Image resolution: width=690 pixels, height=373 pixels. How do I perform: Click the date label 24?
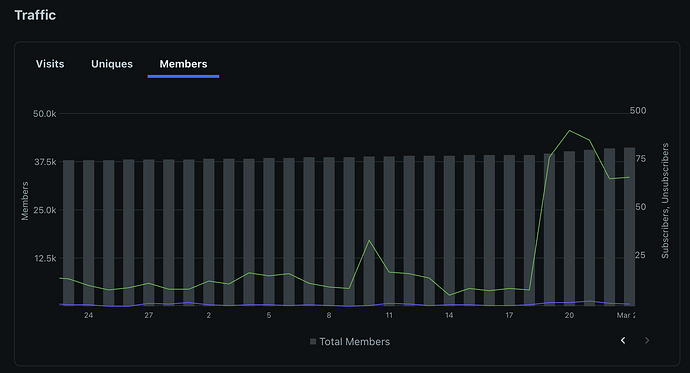click(x=88, y=315)
